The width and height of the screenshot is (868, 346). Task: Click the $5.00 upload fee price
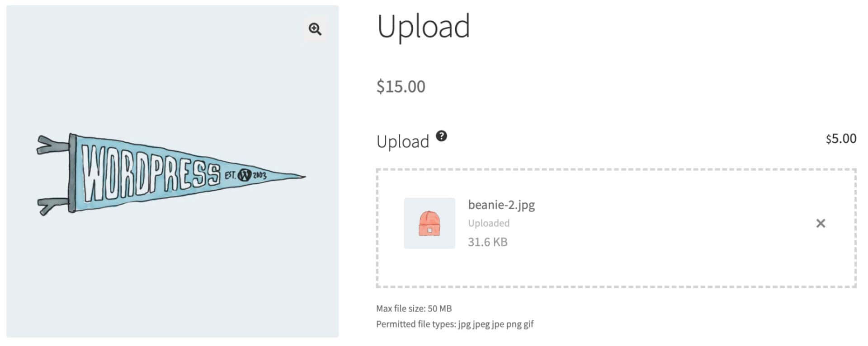tap(841, 138)
